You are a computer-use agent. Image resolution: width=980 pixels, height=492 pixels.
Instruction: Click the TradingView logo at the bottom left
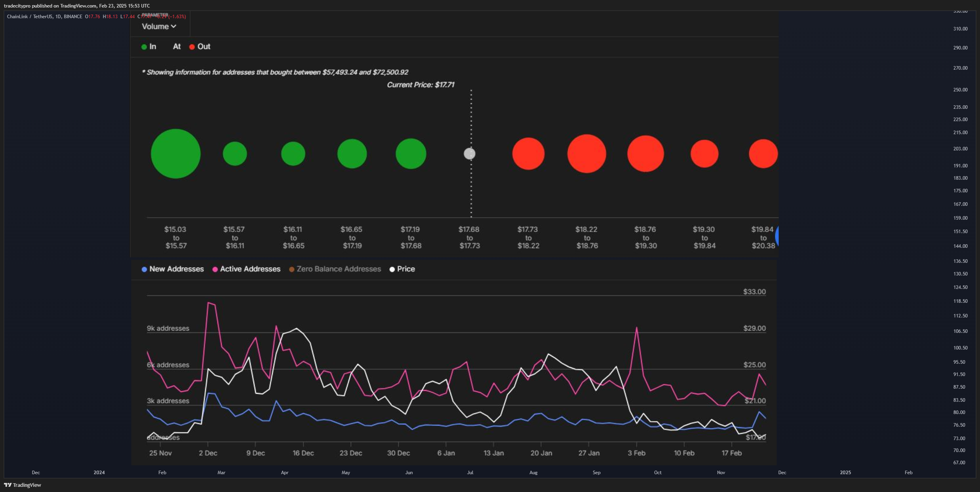click(23, 485)
